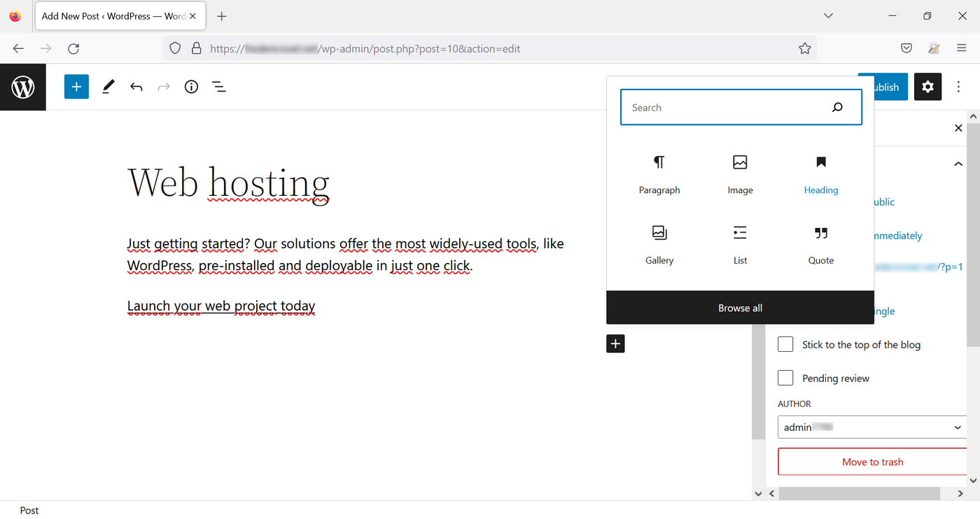Select the Heading block
This screenshot has height=519, width=980.
pos(820,173)
